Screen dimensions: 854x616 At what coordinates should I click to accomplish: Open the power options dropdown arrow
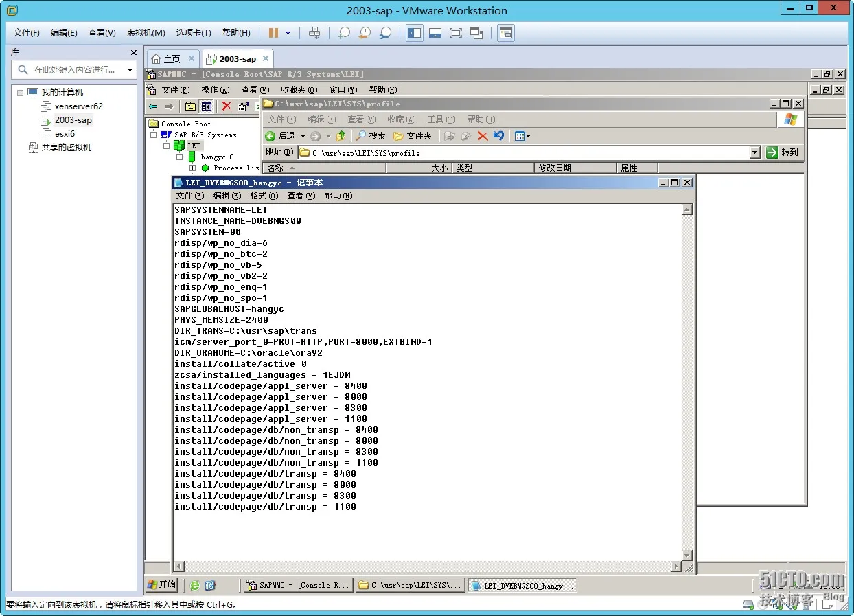288,33
